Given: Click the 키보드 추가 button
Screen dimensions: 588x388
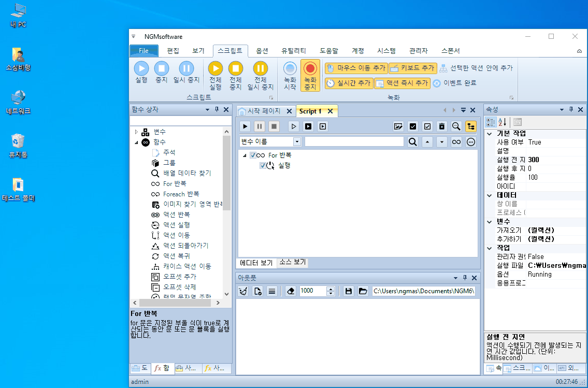Looking at the screenshot, I should tap(413, 68).
